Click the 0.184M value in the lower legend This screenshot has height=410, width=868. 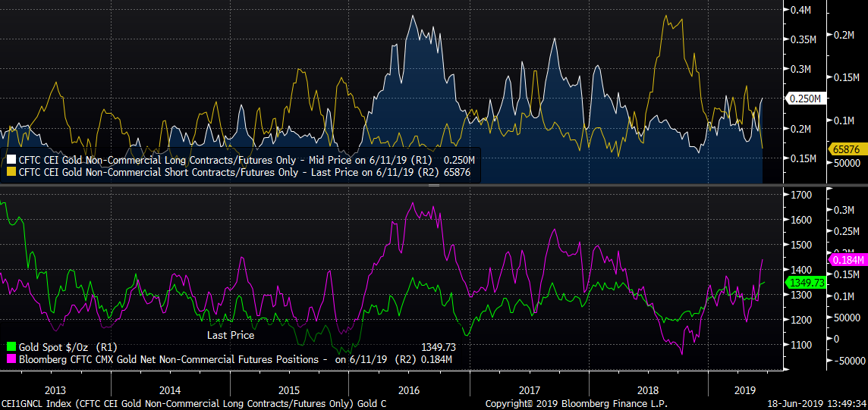tap(438, 360)
